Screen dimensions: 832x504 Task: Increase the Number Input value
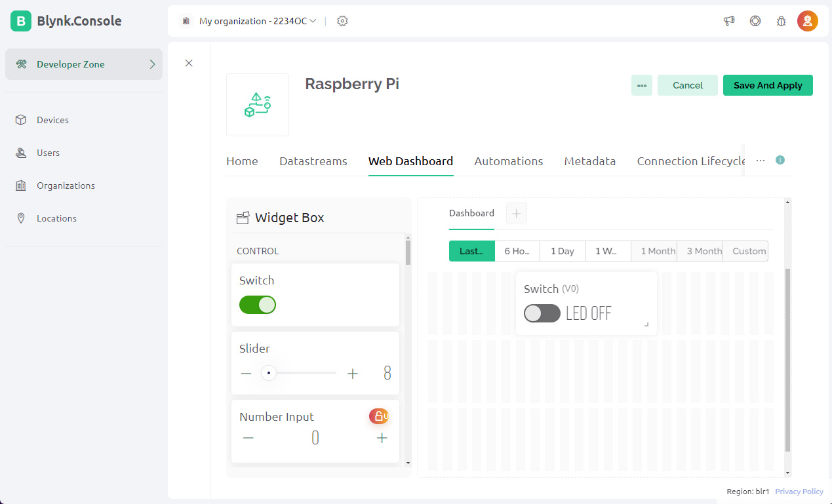[x=382, y=438]
